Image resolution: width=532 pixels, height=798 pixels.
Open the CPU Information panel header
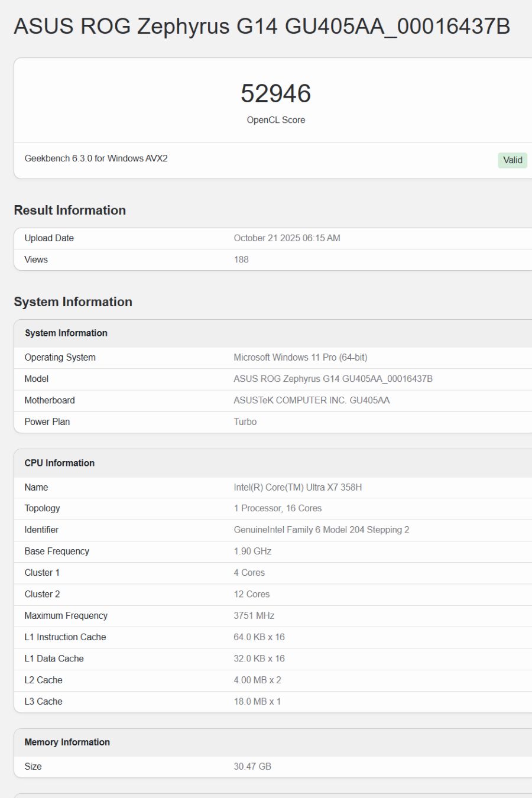point(59,463)
